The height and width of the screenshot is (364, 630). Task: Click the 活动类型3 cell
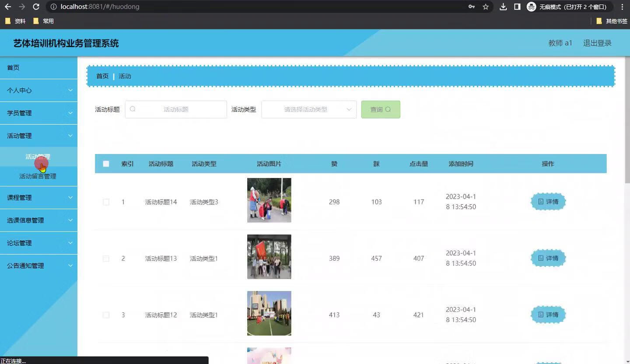pos(204,202)
